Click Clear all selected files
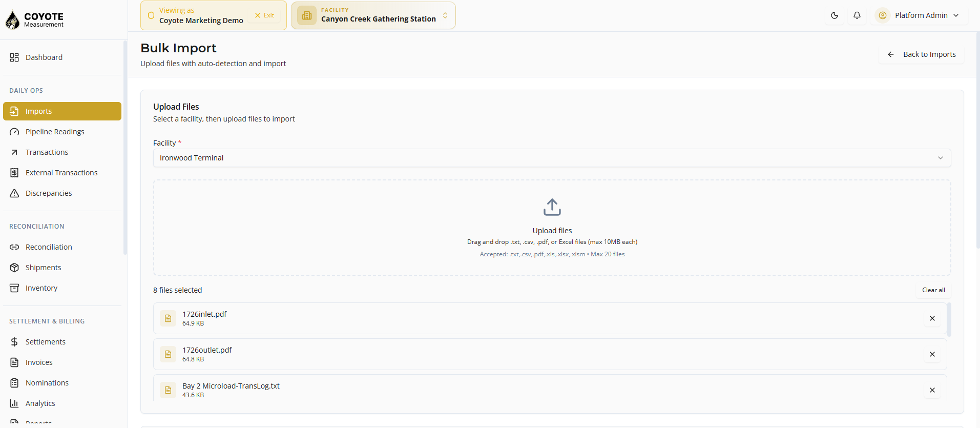This screenshot has width=980, height=428. [x=933, y=290]
